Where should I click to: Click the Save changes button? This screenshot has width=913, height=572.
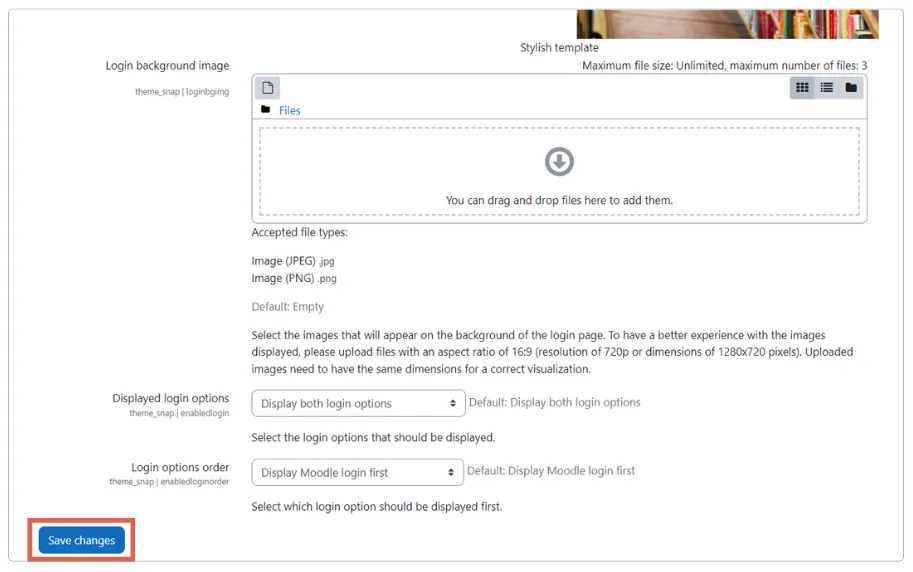82,540
